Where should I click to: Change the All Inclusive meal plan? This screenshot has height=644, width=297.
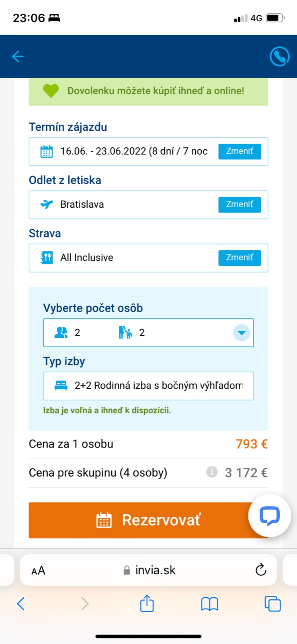click(x=240, y=258)
